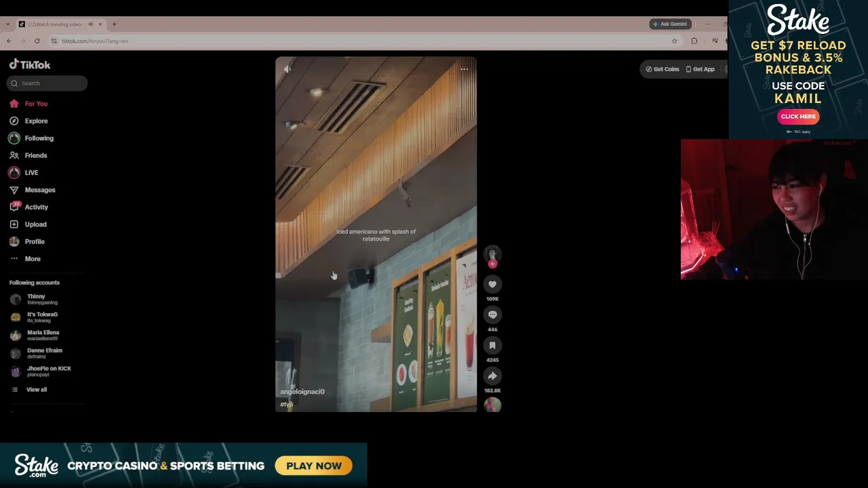Image resolution: width=868 pixels, height=488 pixels.
Task: Click the #fyp hashtag
Action: click(x=287, y=405)
